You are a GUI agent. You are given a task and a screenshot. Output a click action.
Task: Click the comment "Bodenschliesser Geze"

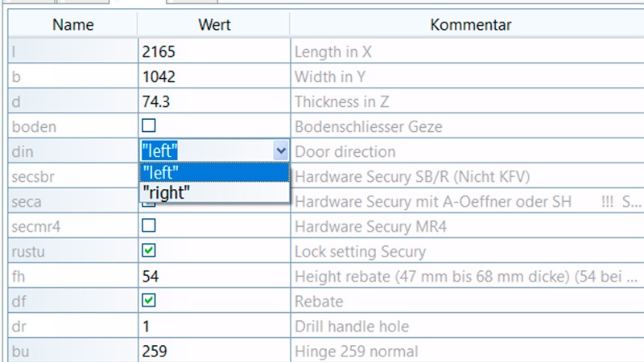pos(369,127)
